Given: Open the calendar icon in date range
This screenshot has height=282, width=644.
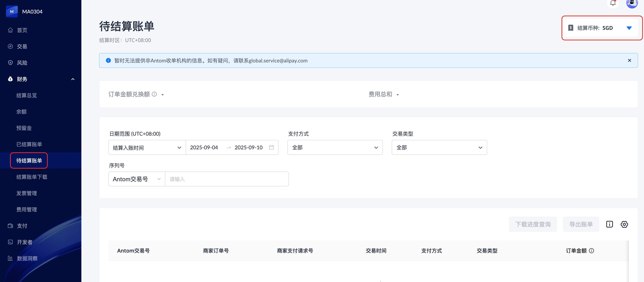Looking at the screenshot, I should point(272,147).
